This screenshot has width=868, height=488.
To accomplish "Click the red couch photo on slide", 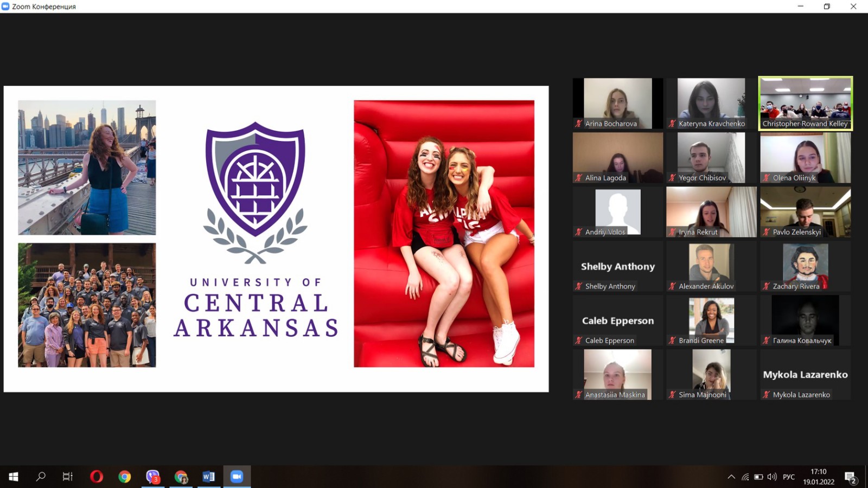I will [444, 234].
